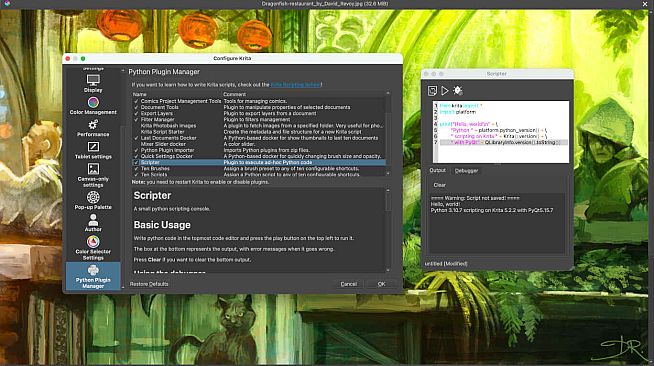
Task: Click the 'Basic Usage' heading
Action: tap(162, 225)
